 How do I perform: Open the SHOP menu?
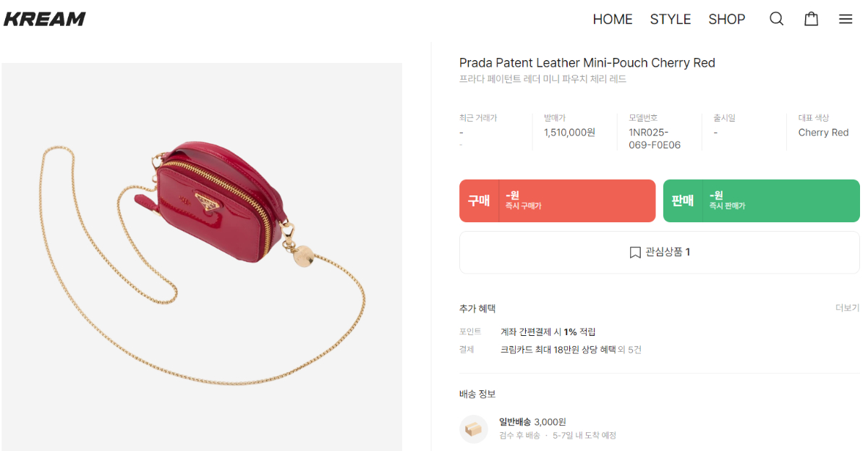(726, 20)
